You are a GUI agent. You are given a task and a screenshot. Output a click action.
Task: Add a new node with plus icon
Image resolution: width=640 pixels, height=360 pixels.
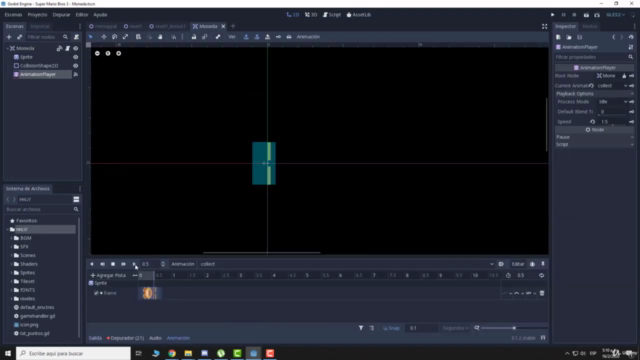[9, 37]
